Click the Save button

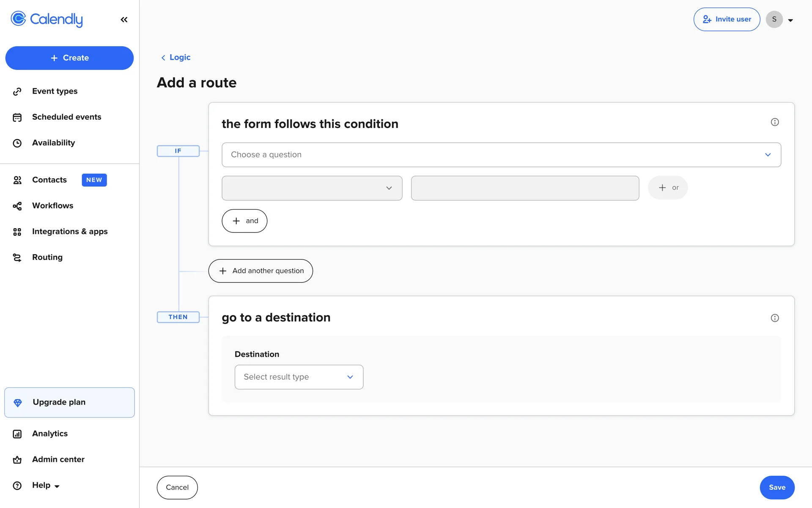point(776,487)
